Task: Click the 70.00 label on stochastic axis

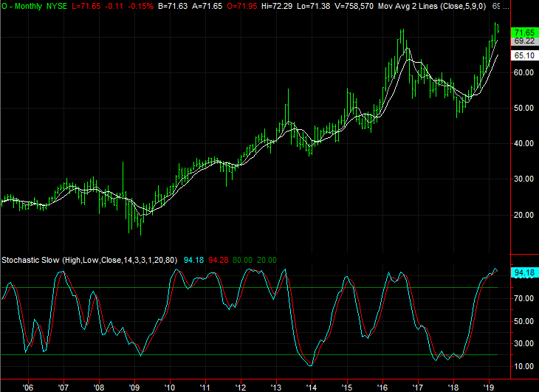Action: point(523,298)
